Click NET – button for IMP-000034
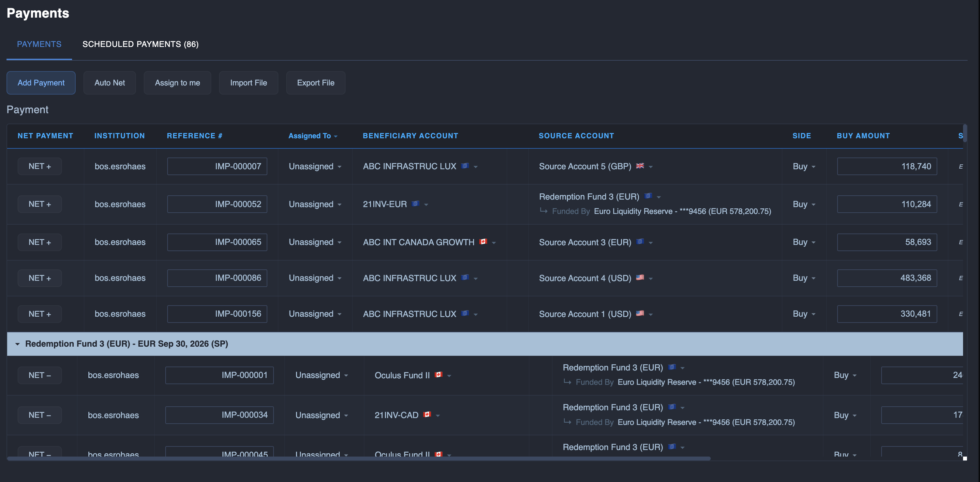The image size is (980, 482). click(x=39, y=415)
